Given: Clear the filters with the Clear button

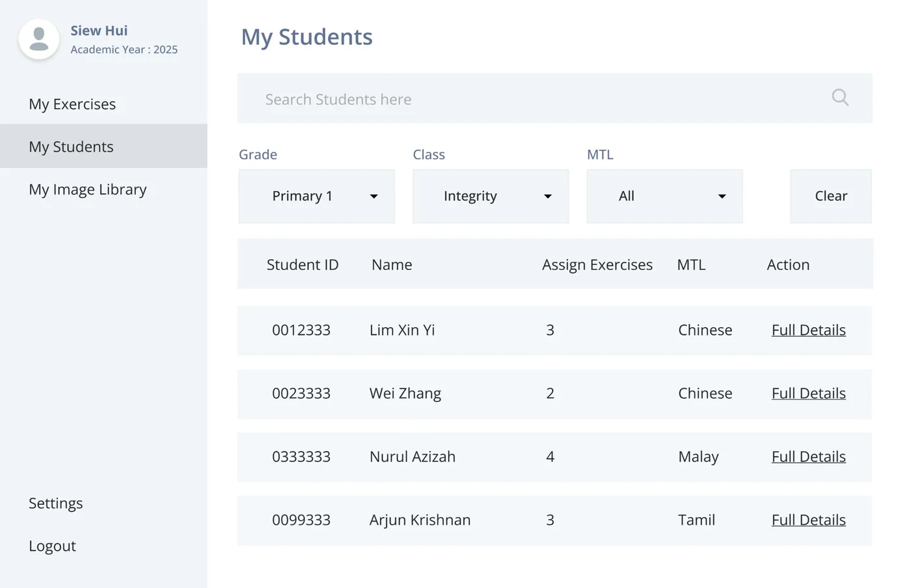Looking at the screenshot, I should 831,196.
